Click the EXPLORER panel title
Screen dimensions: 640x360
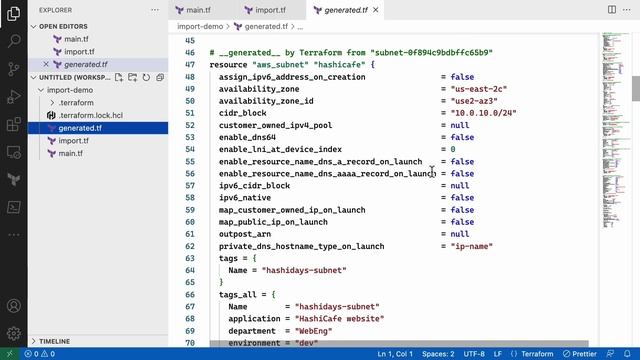point(56,10)
